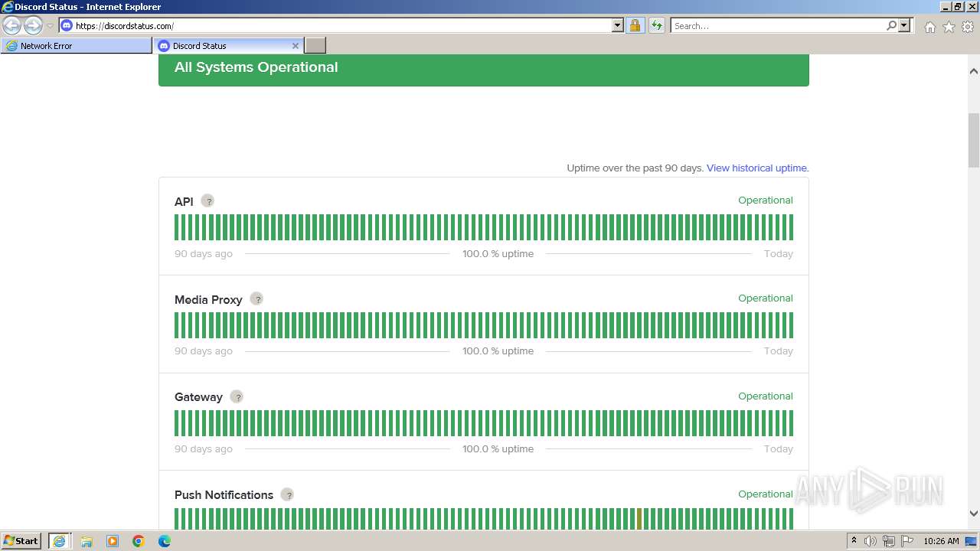Click the Media Proxy component name
This screenshot has width=980, height=551.
pos(208,300)
